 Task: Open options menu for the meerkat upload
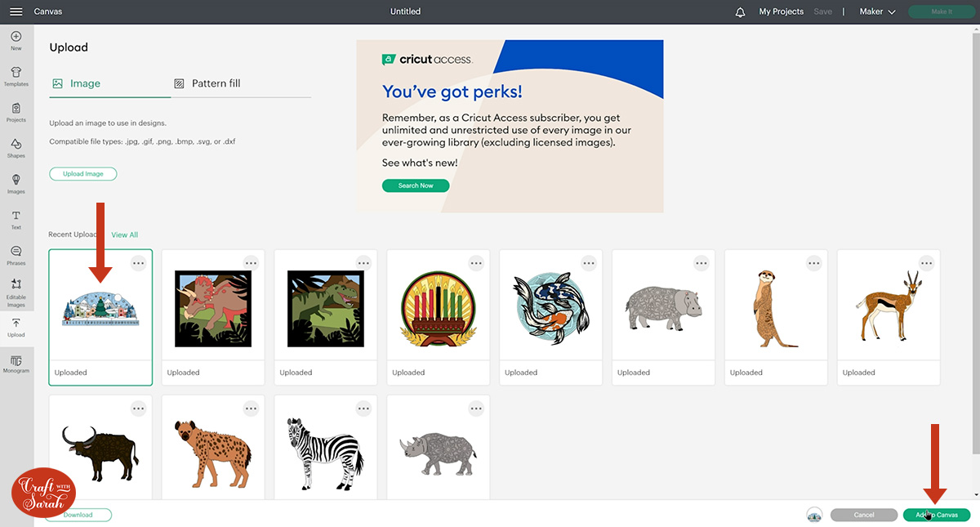coord(814,263)
